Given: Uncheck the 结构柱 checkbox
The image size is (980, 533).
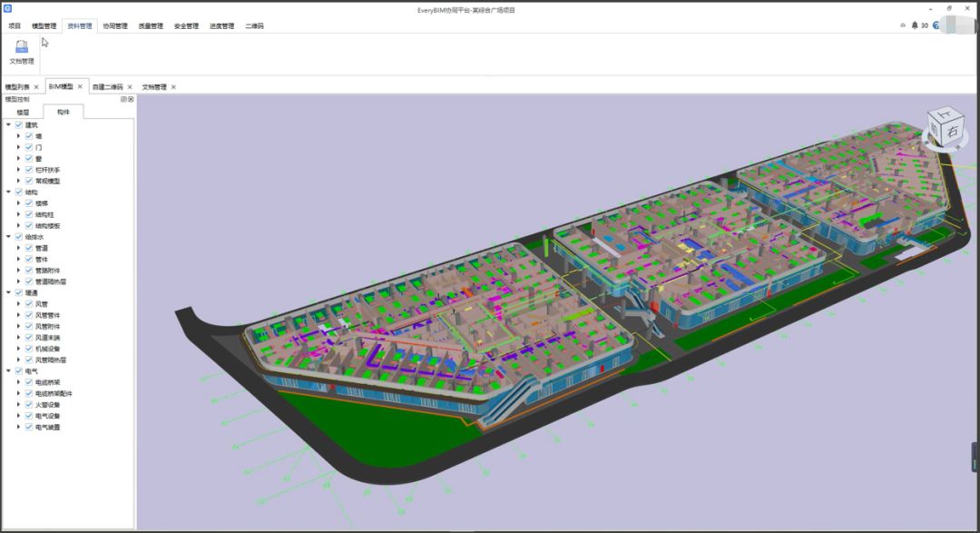Looking at the screenshot, I should (x=29, y=214).
